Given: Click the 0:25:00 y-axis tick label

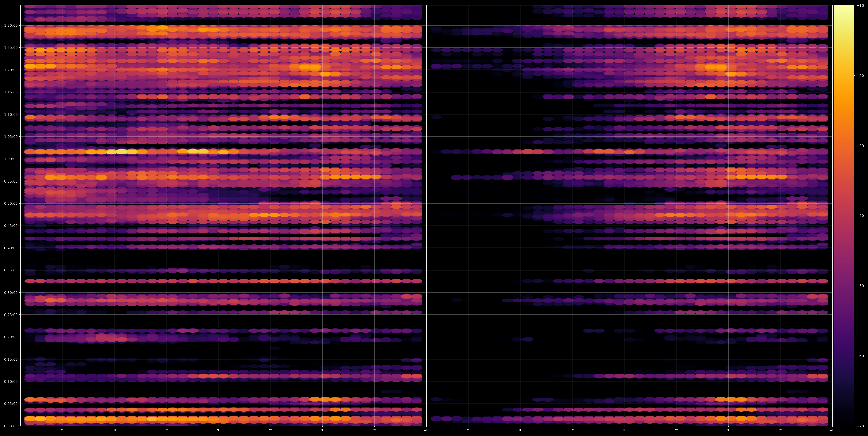Looking at the screenshot, I should click(11, 314).
